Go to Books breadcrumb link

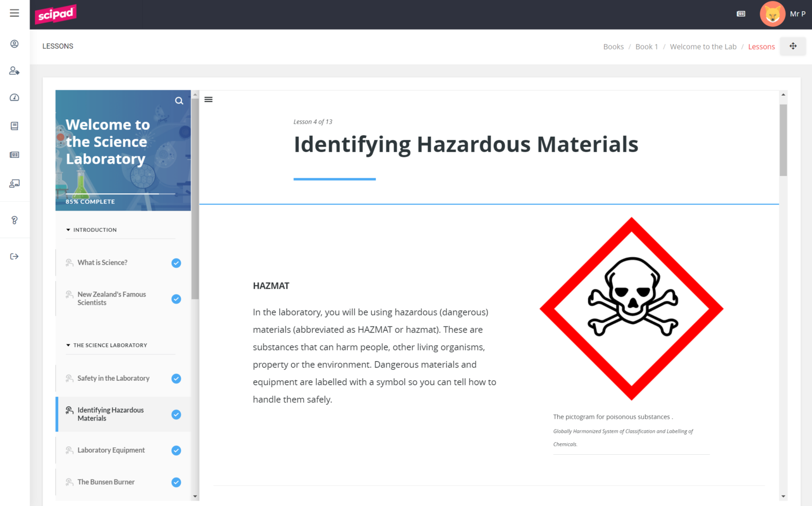(x=613, y=47)
